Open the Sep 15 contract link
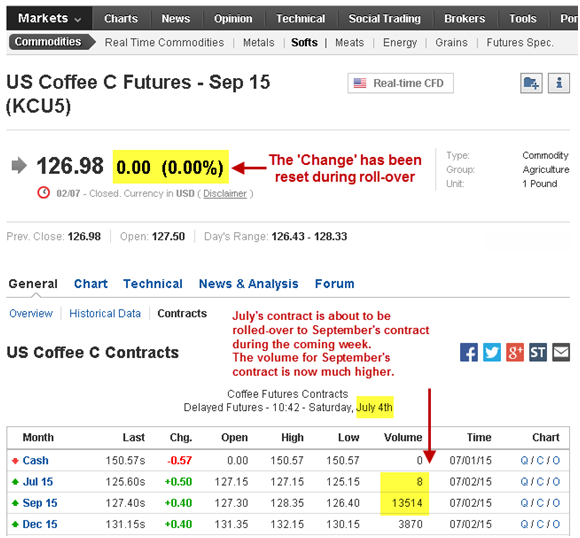The image size is (580, 538). coord(40,503)
